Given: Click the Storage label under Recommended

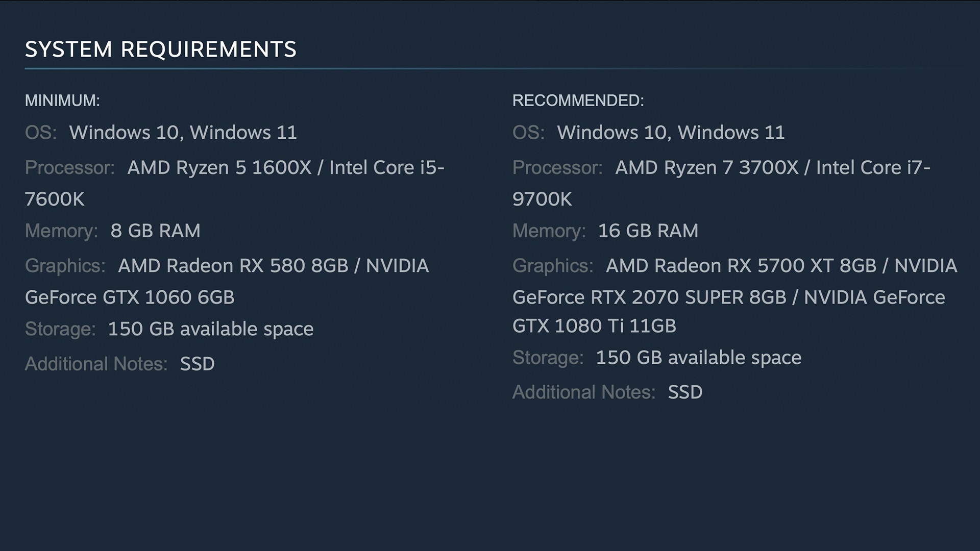Looking at the screenshot, I should pyautogui.click(x=548, y=358).
